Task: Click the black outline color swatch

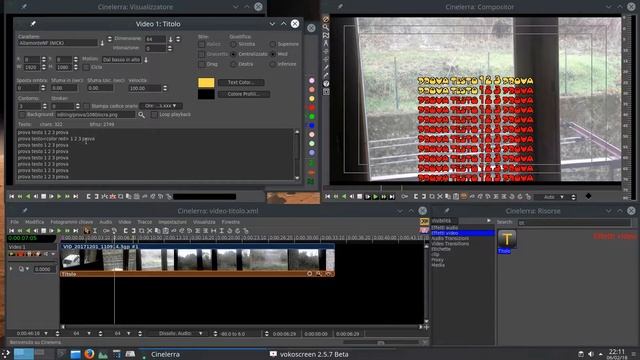Action: [206, 94]
